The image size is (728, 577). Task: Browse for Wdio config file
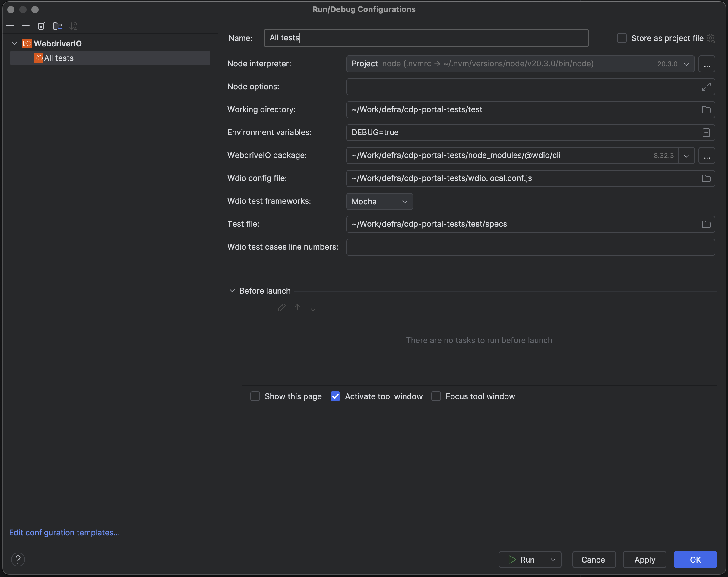click(706, 178)
